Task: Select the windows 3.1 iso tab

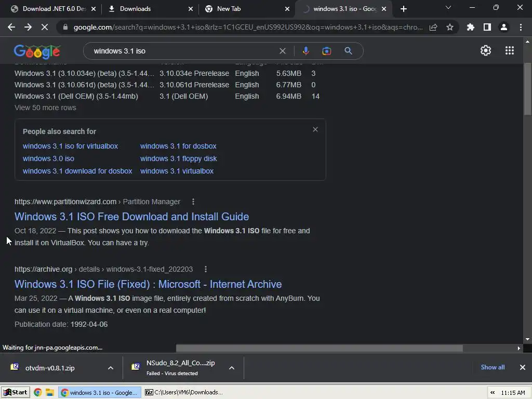Action: [344, 9]
